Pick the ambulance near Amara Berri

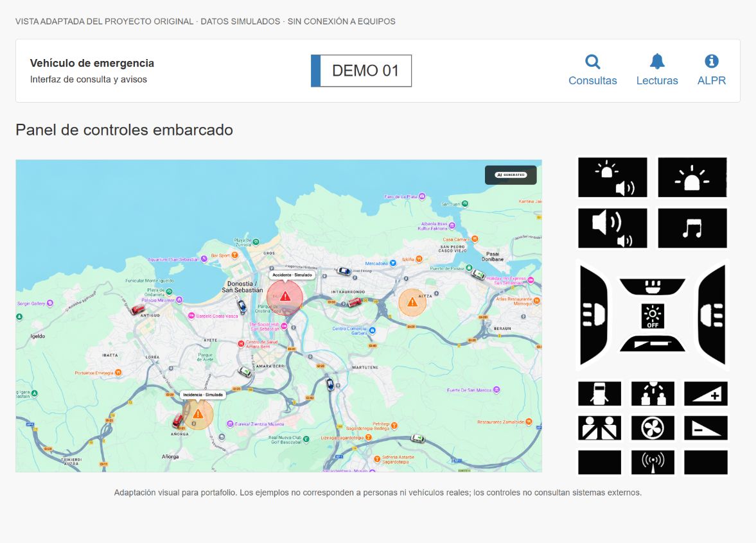coord(245,372)
